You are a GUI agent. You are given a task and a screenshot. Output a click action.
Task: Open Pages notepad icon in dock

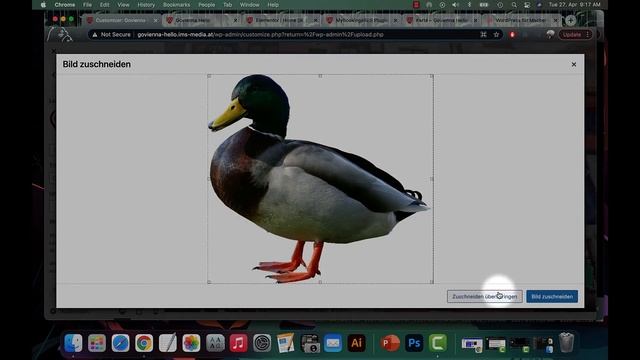[286, 343]
